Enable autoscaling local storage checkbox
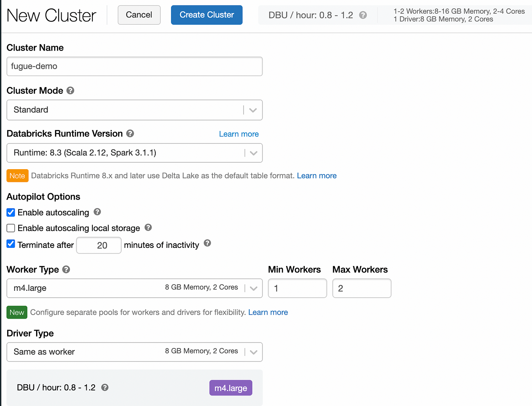Image resolution: width=532 pixels, height=406 pixels. point(11,228)
